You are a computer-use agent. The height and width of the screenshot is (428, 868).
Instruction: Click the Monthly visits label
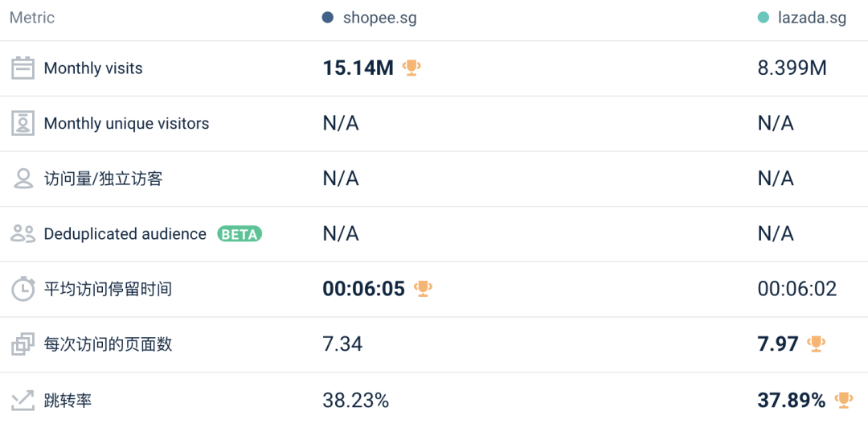point(93,68)
